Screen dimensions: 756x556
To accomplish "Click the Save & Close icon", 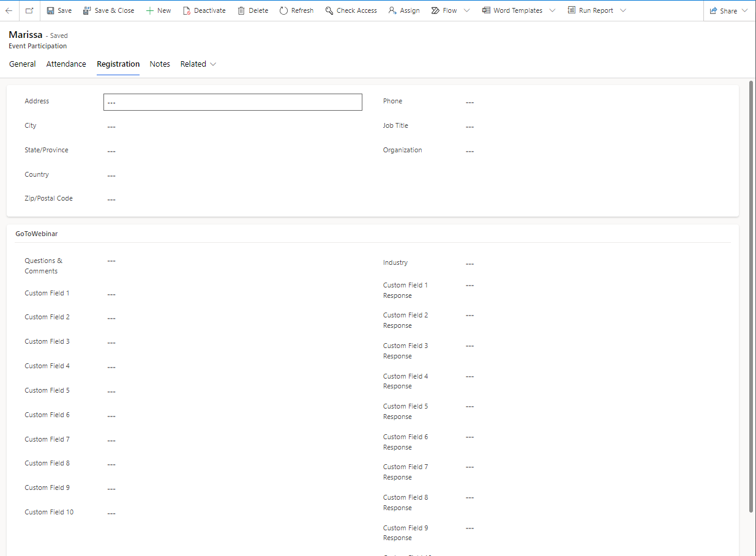I will tap(87, 10).
